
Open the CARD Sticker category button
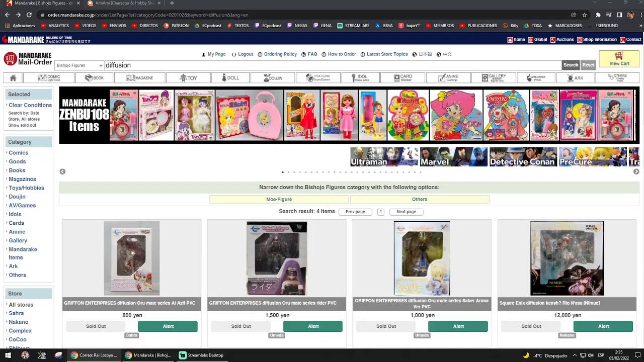[403, 78]
